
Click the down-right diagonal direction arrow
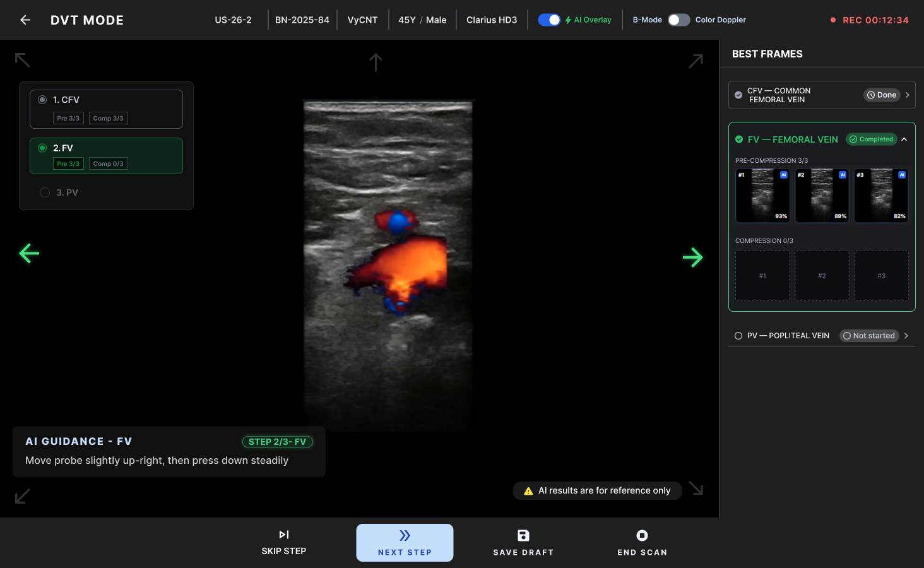tap(696, 488)
